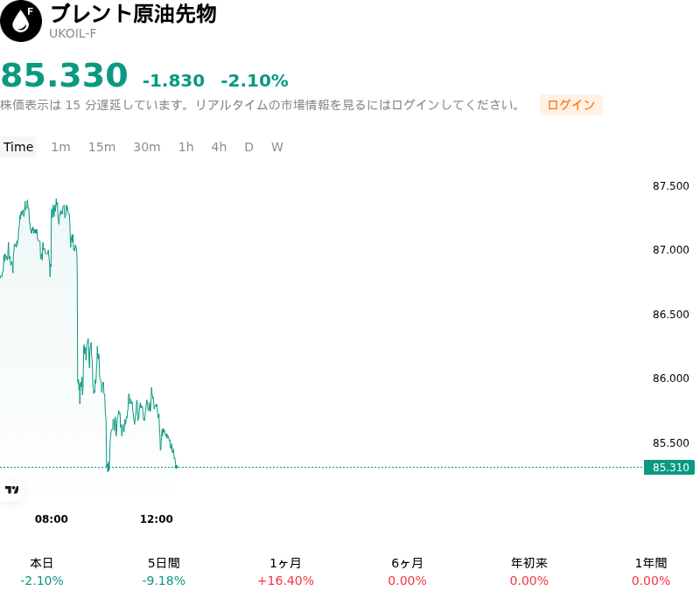This screenshot has width=700, height=598.
Task: Click the Brent crude oil drop icon
Action: (x=21, y=21)
